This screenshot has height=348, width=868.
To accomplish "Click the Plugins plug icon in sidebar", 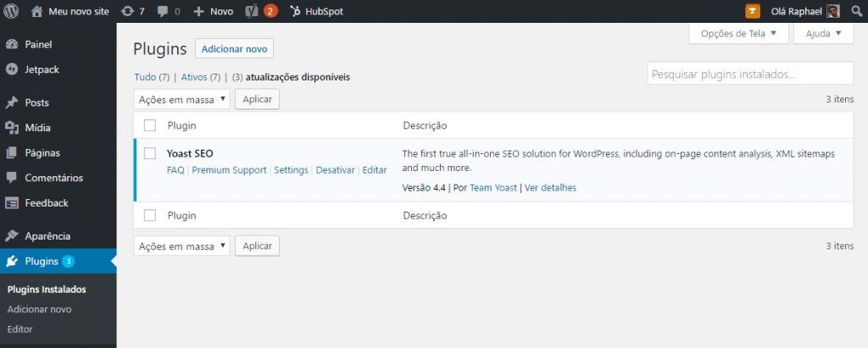I will [x=12, y=261].
